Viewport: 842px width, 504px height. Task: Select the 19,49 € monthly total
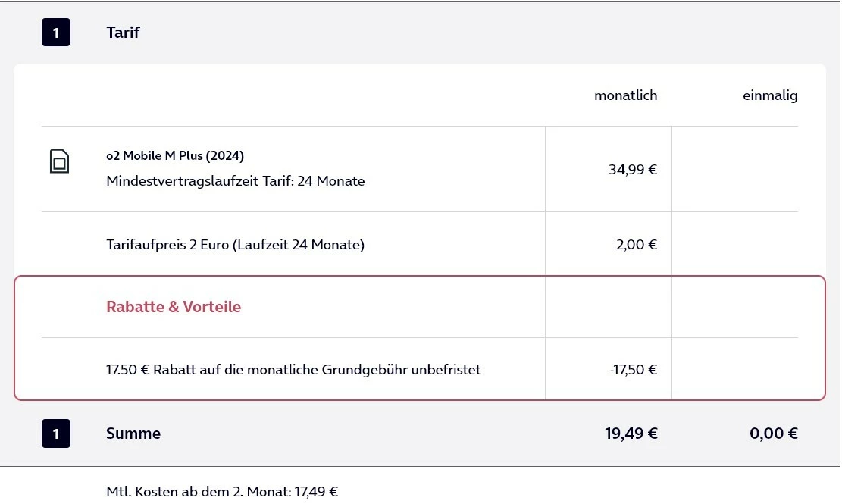[x=631, y=434]
